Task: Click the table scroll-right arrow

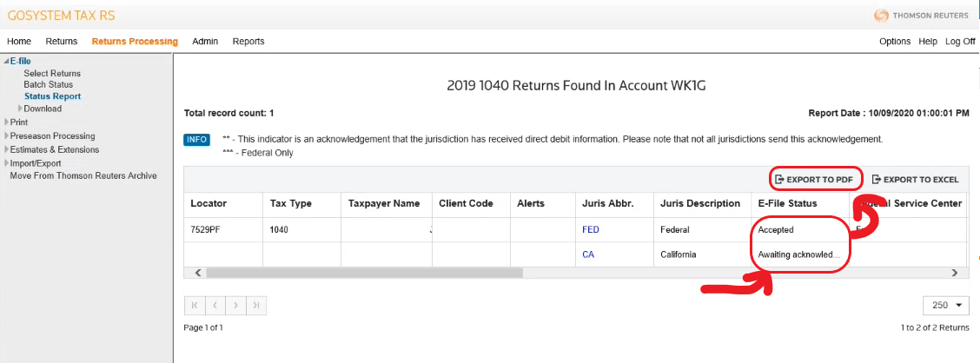Action: pyautogui.click(x=955, y=273)
